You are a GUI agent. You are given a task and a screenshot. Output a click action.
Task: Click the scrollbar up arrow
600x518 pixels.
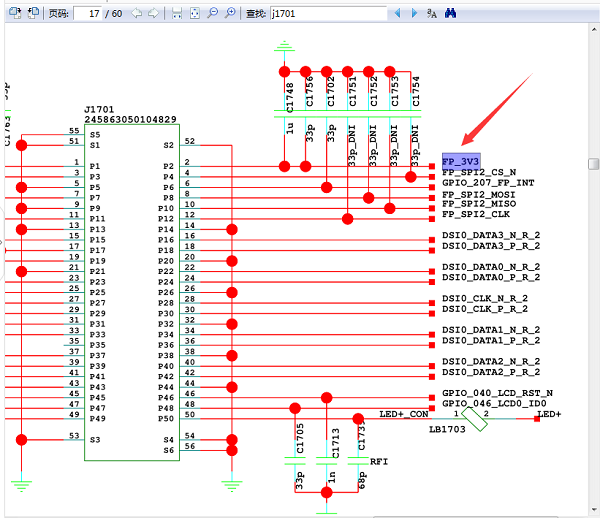pos(593,34)
